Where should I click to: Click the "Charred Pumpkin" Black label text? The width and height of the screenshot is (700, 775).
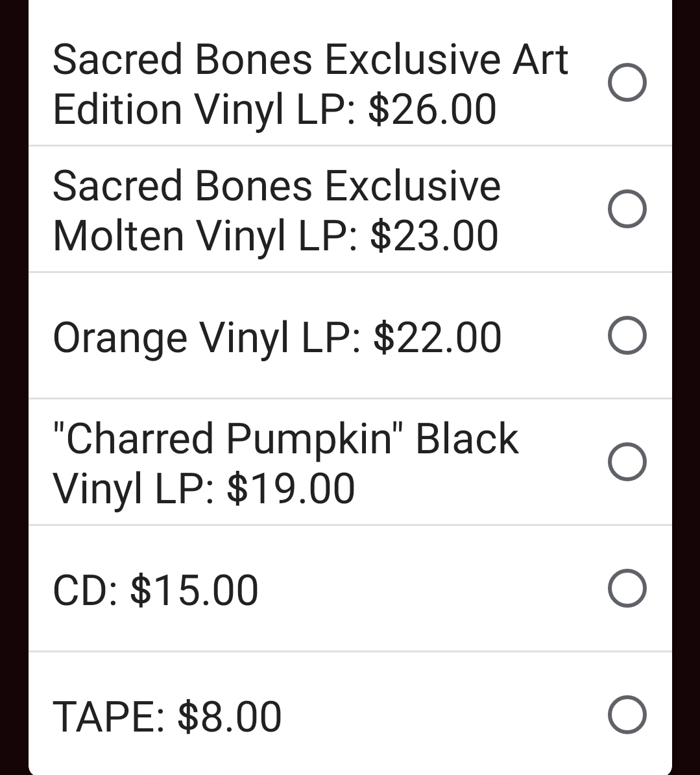tap(285, 439)
